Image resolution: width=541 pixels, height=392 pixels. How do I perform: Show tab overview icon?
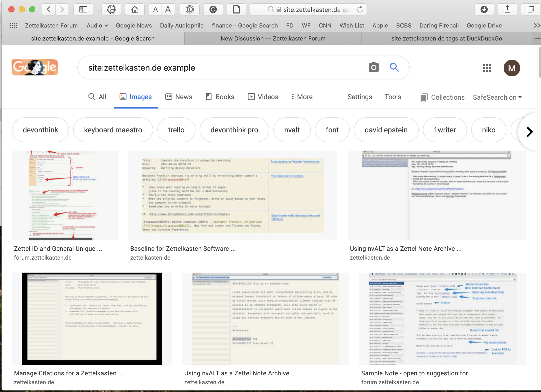[531, 10]
